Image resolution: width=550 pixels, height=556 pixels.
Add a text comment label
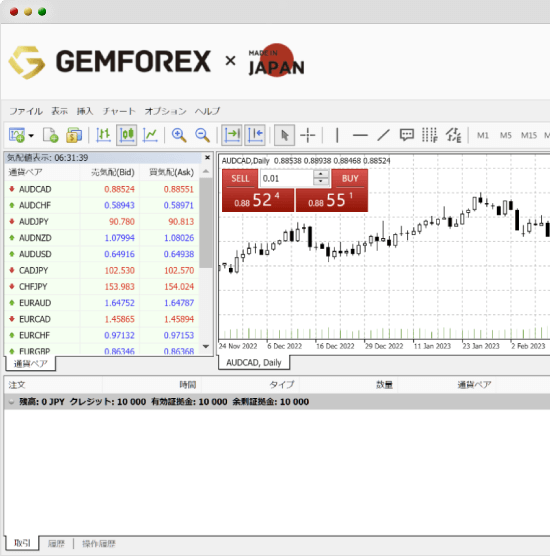[406, 135]
